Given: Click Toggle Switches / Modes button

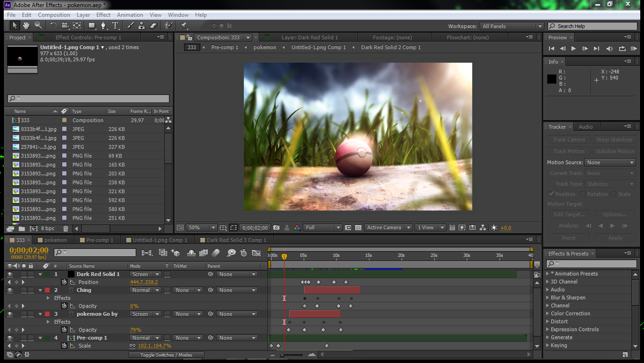Looking at the screenshot, I should tap(166, 355).
